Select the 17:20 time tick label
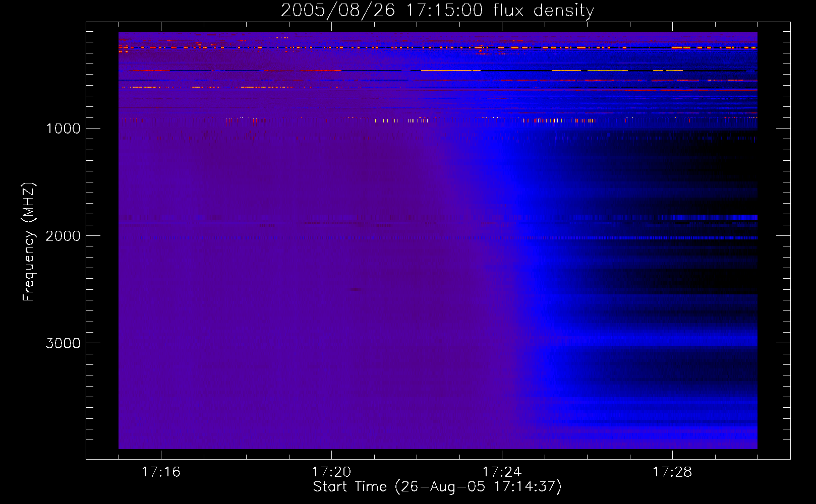The width and height of the screenshot is (816, 504). [x=331, y=472]
